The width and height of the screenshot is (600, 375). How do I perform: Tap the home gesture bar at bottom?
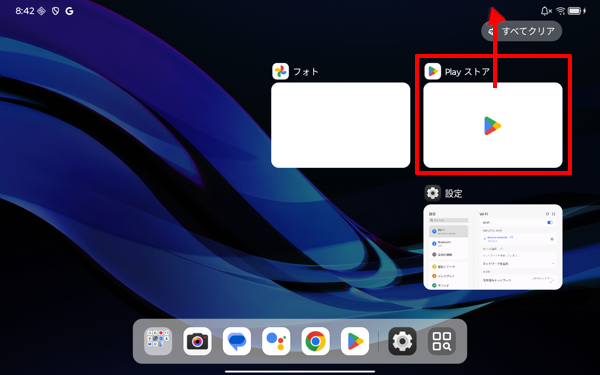coord(300,371)
